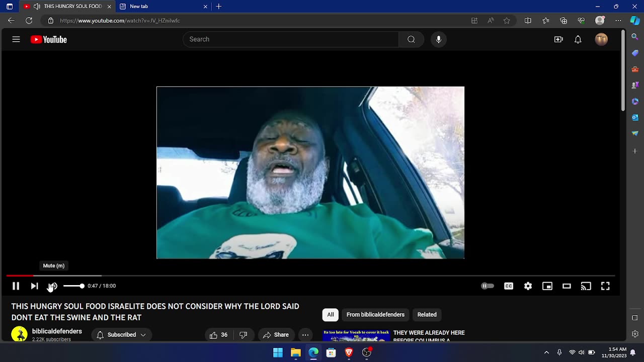
Task: View site information lock icon
Action: coord(50,21)
